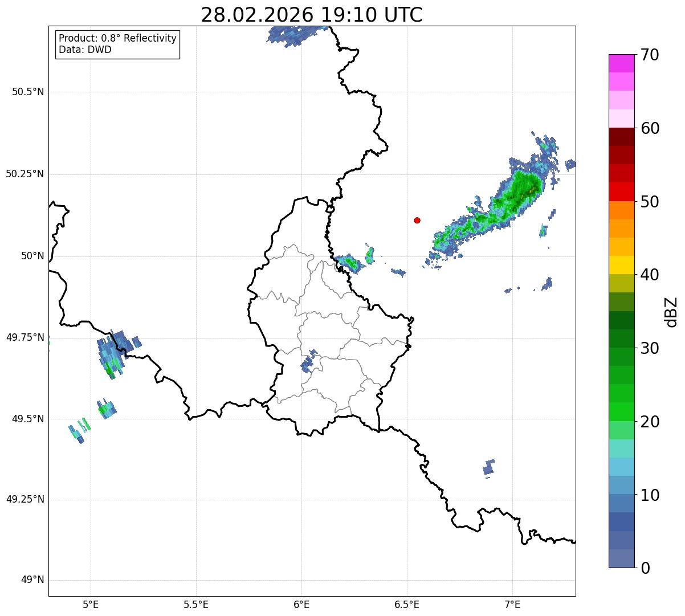
Task: Click 'Product: 0.8° Reflectivity' label
Action: pos(118,38)
